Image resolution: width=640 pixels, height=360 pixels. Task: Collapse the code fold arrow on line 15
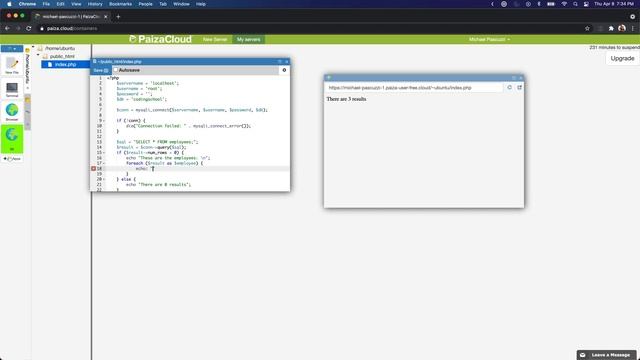(104, 153)
